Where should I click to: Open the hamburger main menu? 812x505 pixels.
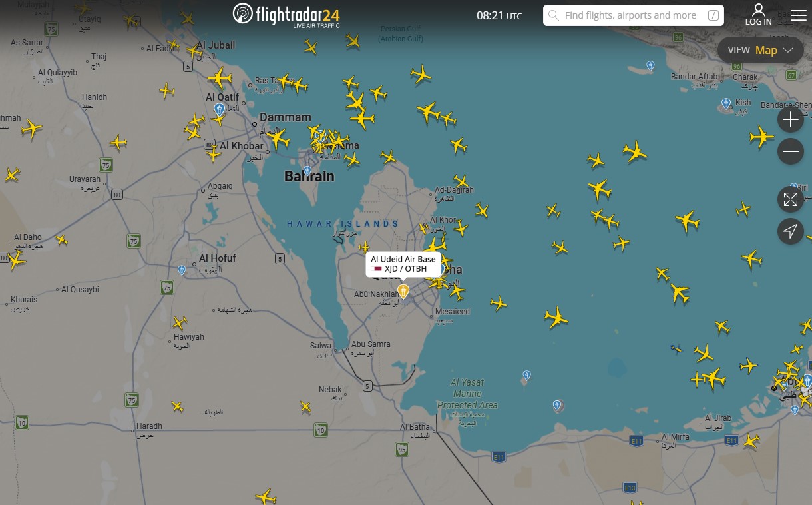pos(798,15)
